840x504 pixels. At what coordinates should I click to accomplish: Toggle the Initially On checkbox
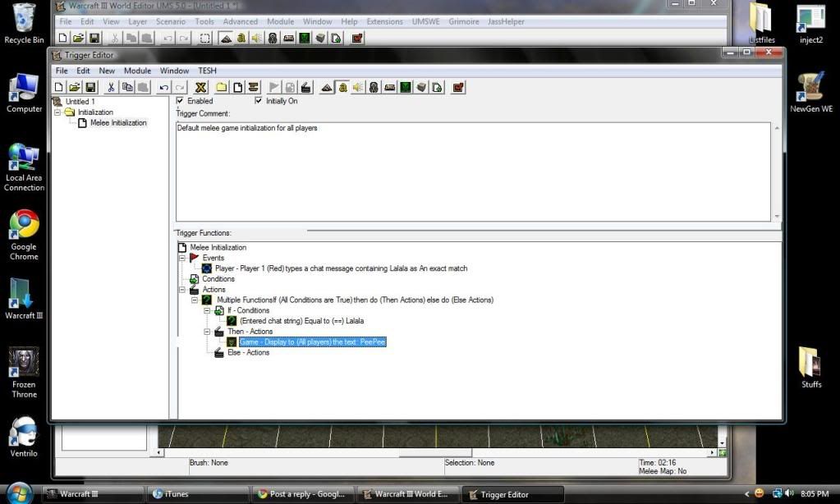tap(259, 101)
